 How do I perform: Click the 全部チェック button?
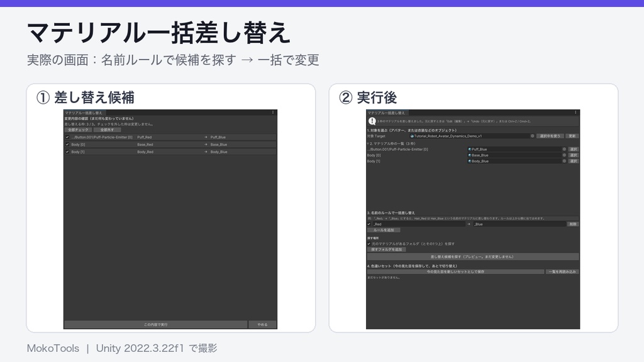click(x=78, y=129)
